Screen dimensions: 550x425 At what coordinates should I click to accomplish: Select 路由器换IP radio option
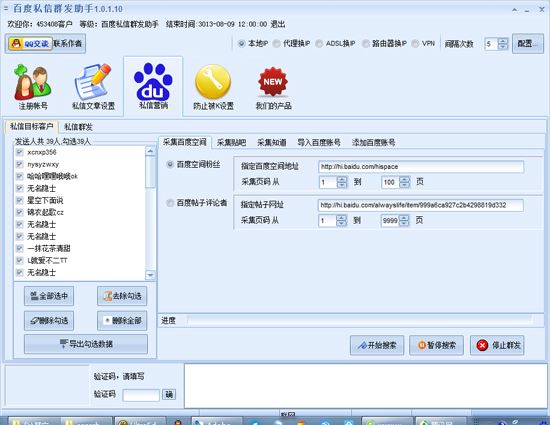[366, 44]
